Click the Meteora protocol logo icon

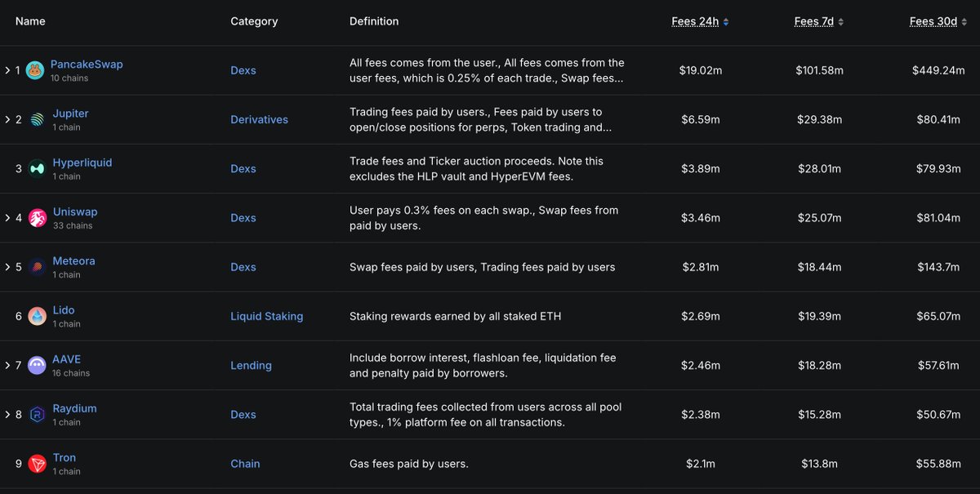click(38, 267)
